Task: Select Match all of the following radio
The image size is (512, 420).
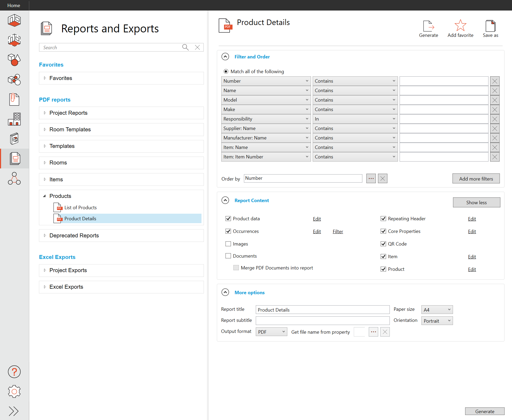Action: [226, 71]
